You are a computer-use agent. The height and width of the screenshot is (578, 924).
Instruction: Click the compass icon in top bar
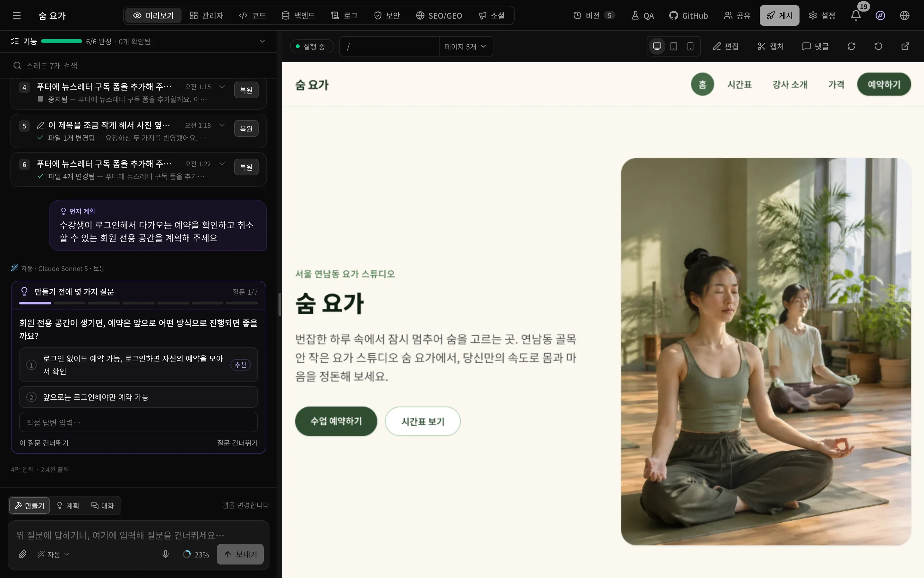pos(880,16)
